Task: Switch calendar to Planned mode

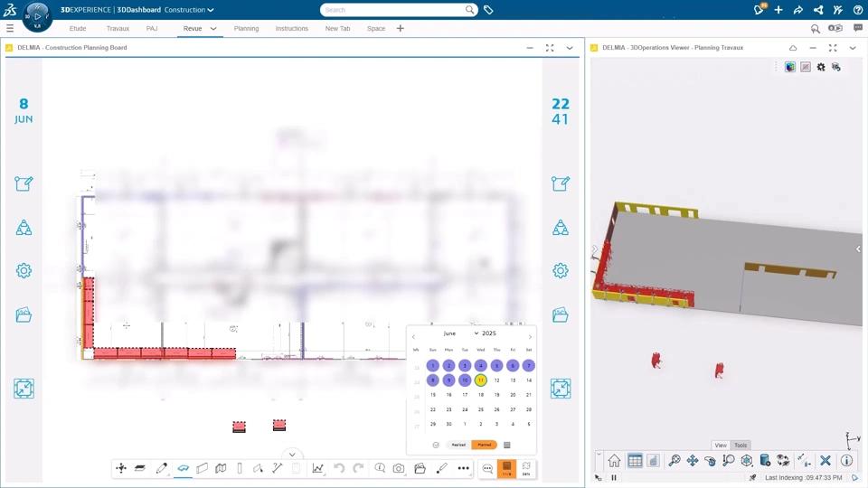Action: tap(485, 445)
